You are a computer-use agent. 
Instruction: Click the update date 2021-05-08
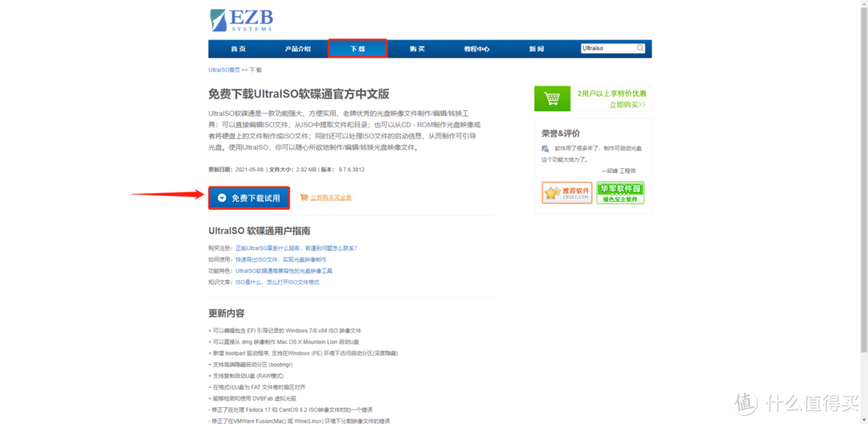pyautogui.click(x=249, y=169)
